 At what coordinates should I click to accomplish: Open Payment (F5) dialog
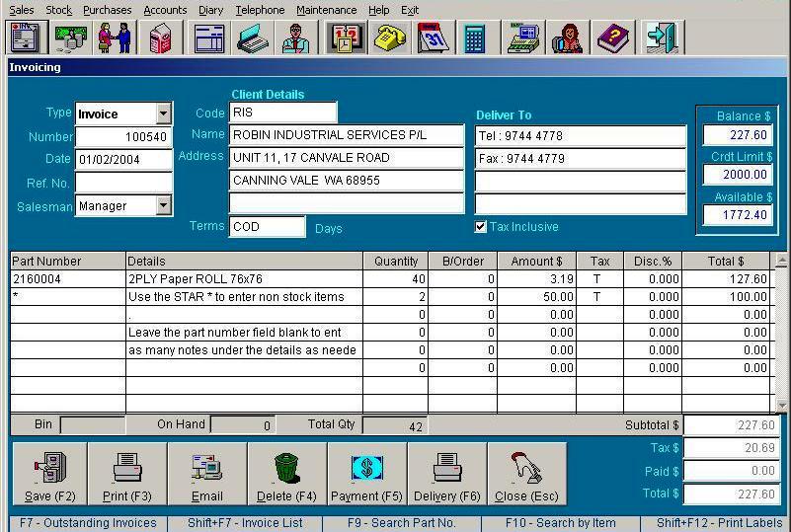(x=366, y=474)
